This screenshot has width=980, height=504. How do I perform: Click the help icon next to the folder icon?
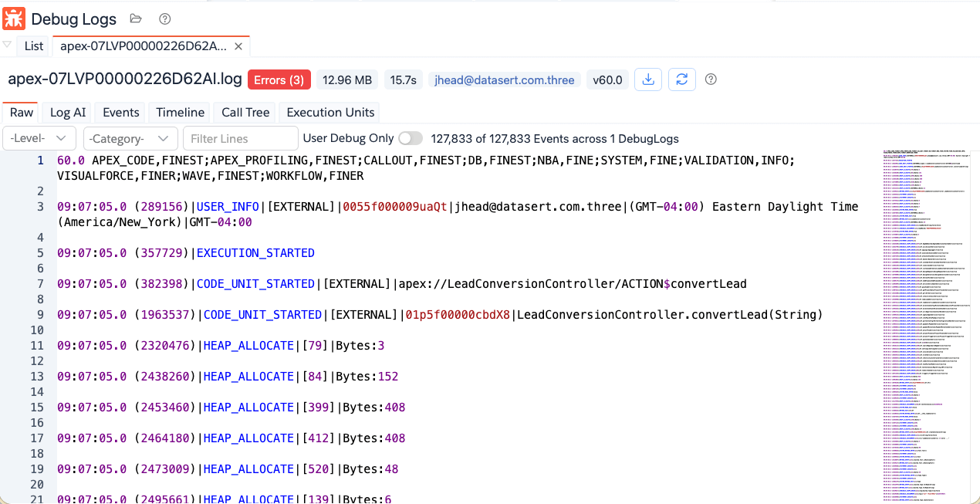click(x=164, y=19)
